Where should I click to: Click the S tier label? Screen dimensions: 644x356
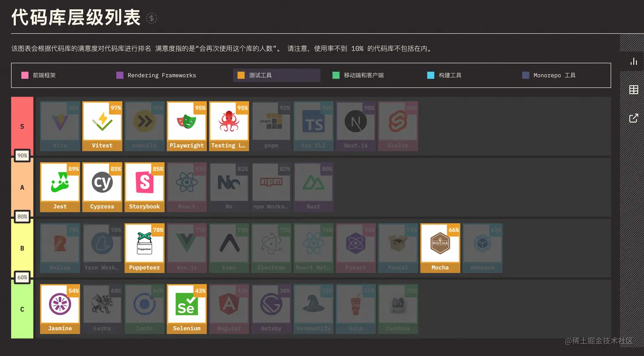[x=22, y=126]
